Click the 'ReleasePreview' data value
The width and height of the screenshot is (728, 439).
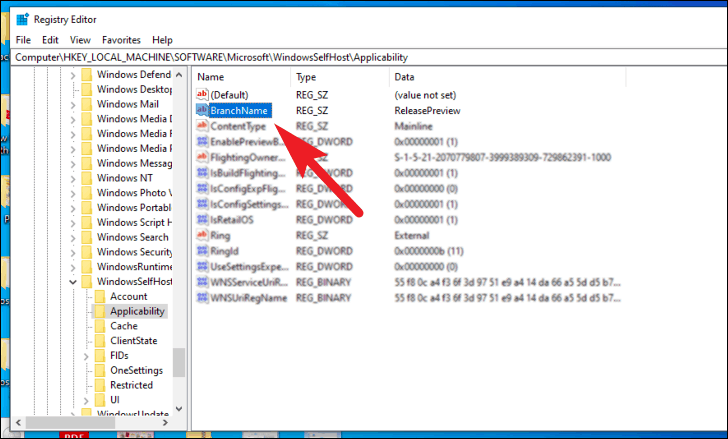(427, 110)
